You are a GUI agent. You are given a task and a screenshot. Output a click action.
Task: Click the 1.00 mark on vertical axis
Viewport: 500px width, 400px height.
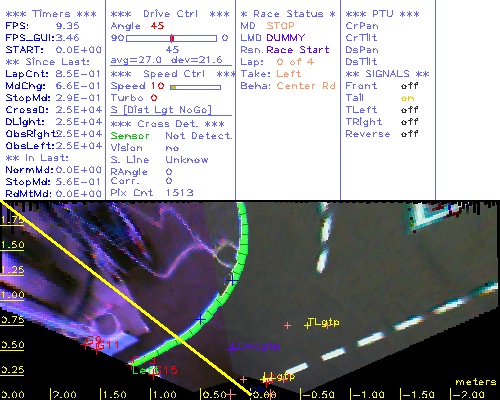coord(12,295)
